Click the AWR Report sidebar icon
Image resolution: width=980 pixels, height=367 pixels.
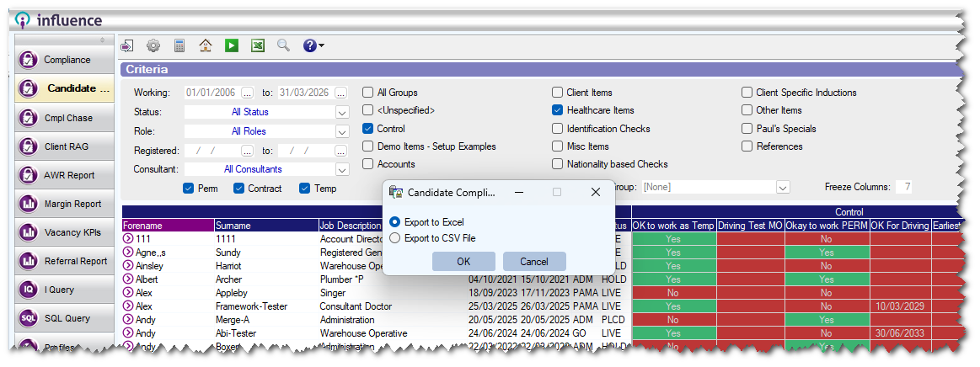pyautogui.click(x=28, y=175)
